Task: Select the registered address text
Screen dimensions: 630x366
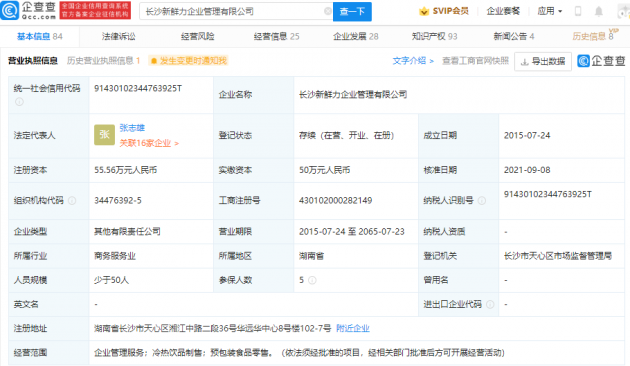Action: click(x=213, y=329)
